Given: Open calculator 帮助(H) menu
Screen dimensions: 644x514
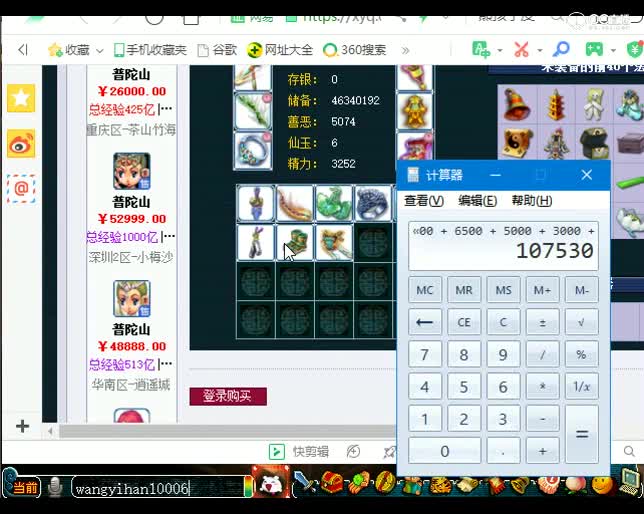Looking at the screenshot, I should (531, 201).
